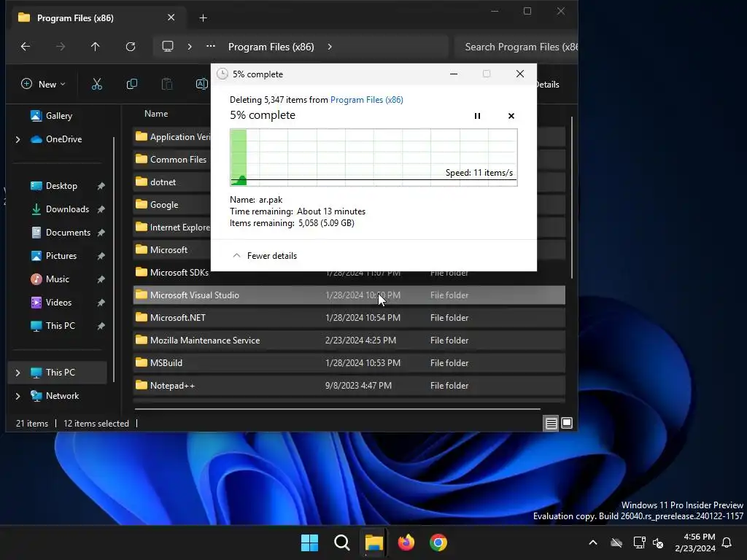The width and height of the screenshot is (747, 560).
Task: Click pin icon beside Downloads
Action: pyautogui.click(x=101, y=209)
